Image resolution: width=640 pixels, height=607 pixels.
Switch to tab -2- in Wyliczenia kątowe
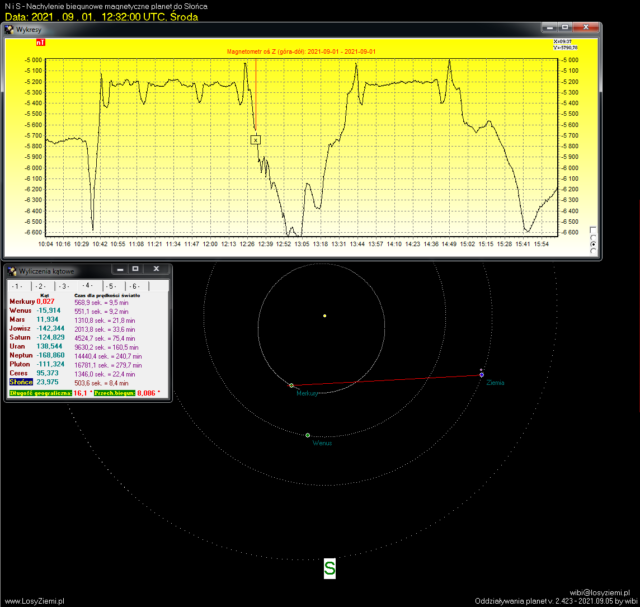click(x=41, y=286)
